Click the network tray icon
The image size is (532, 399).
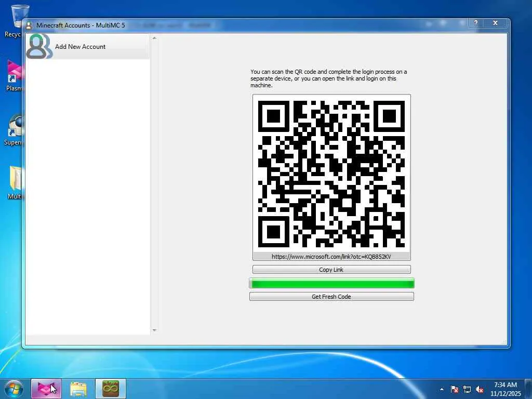(x=467, y=389)
